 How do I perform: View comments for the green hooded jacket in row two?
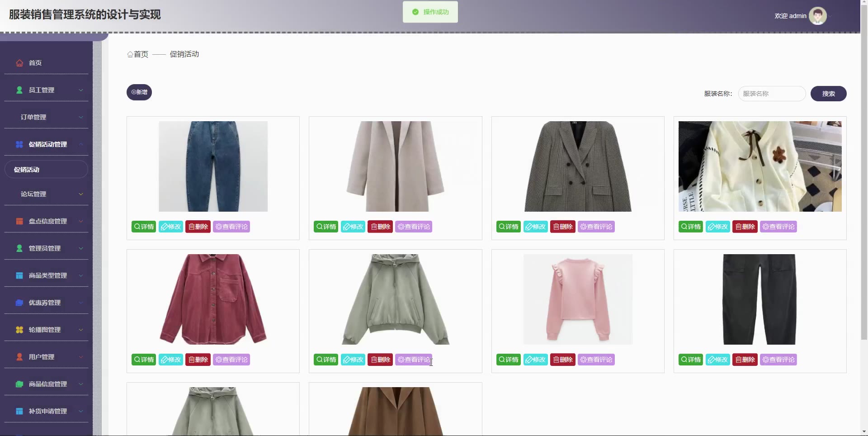[x=414, y=360]
